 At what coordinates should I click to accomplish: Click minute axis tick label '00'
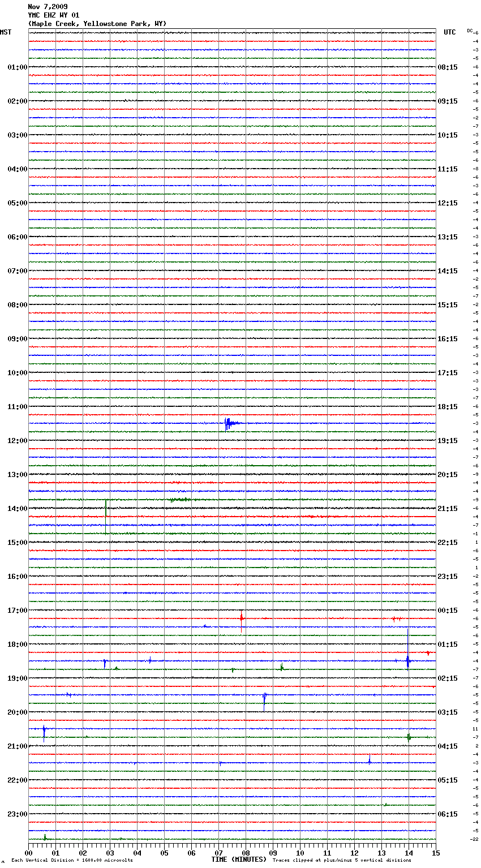click(28, 853)
